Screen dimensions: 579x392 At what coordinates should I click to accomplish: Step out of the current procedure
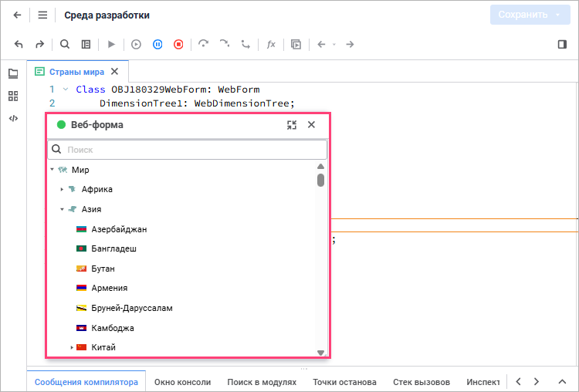245,44
